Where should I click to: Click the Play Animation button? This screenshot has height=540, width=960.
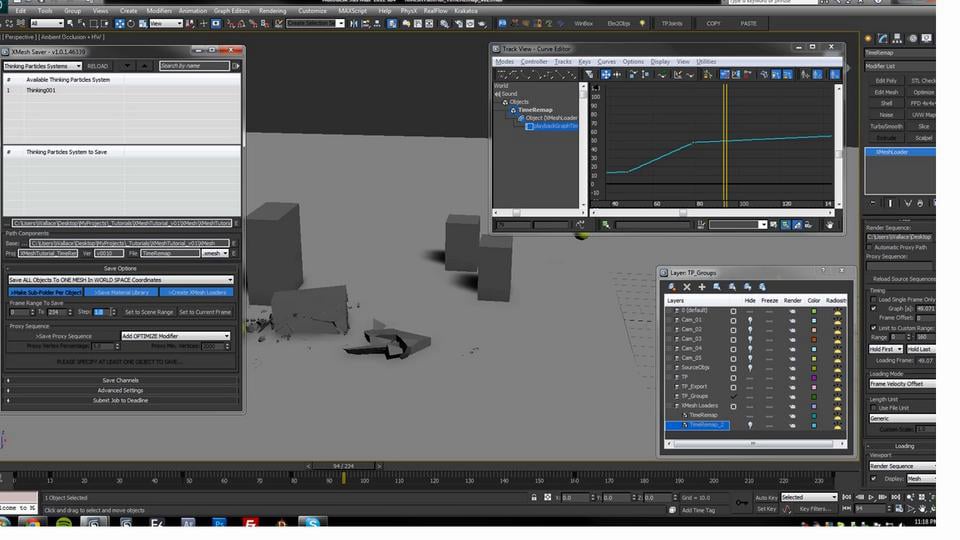tap(871, 497)
